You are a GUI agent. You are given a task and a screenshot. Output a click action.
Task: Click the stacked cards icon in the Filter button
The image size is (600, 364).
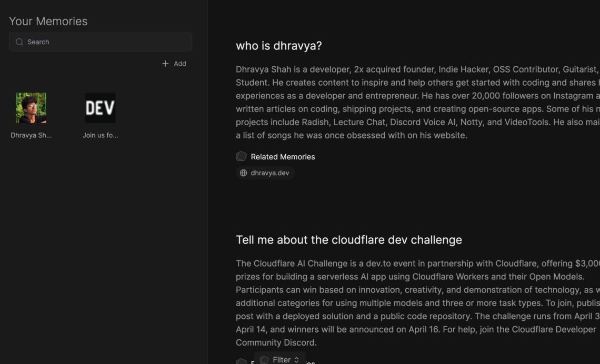click(265, 360)
